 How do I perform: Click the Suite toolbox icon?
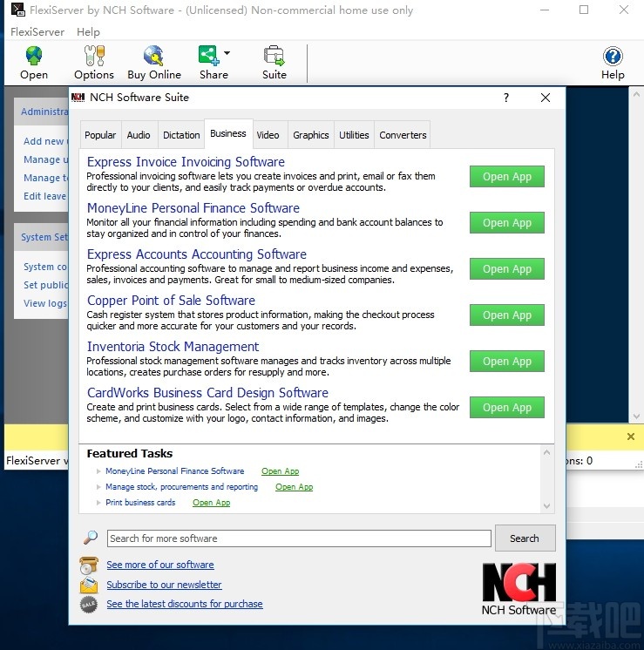275,56
